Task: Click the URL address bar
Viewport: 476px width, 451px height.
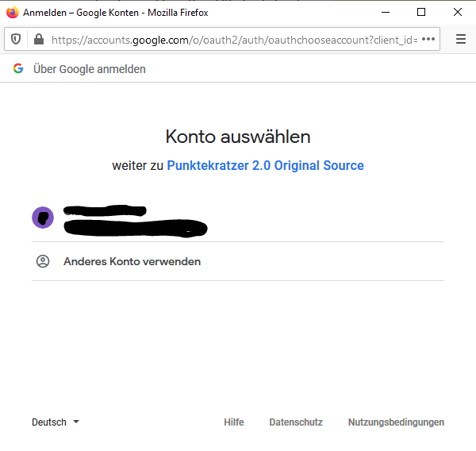Action: 230,39
